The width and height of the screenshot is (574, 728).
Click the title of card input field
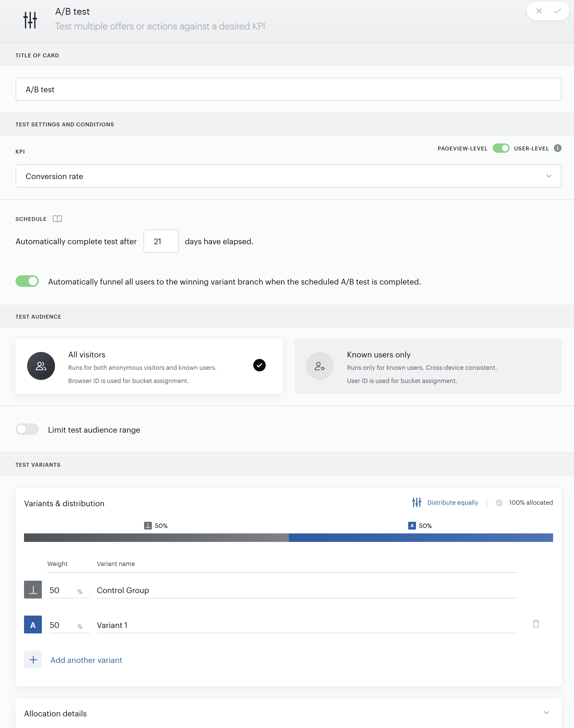point(288,89)
